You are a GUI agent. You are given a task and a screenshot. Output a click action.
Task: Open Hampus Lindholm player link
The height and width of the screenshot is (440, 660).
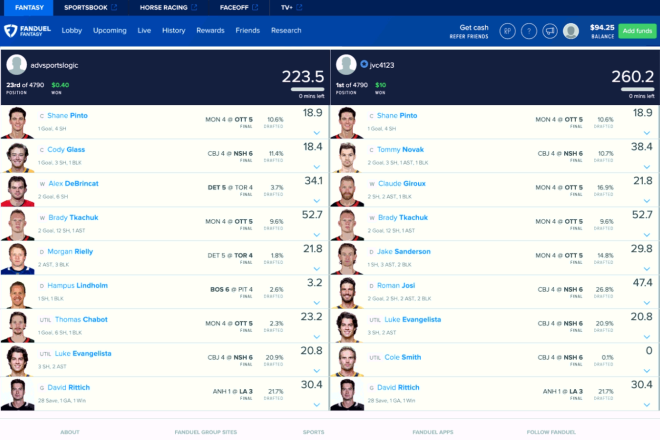(x=77, y=285)
